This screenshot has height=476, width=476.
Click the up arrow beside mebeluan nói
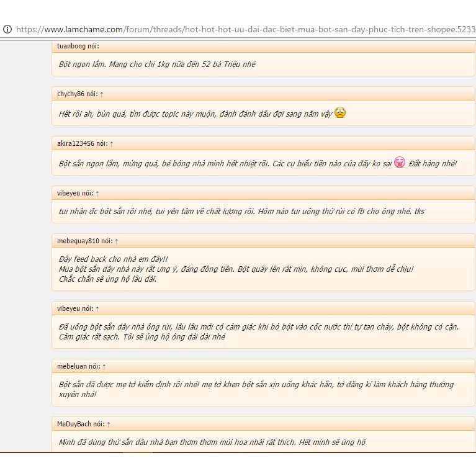coord(104,366)
